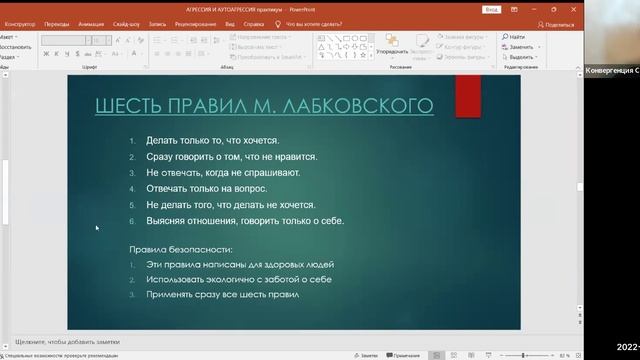Open the Comments (Примечания) pane

tap(403, 356)
